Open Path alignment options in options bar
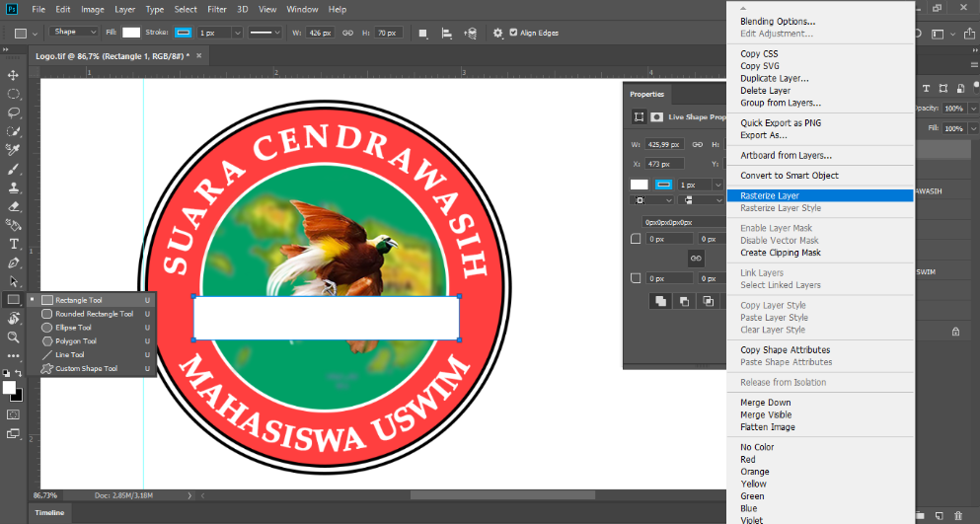This screenshot has height=524, width=980. [447, 34]
